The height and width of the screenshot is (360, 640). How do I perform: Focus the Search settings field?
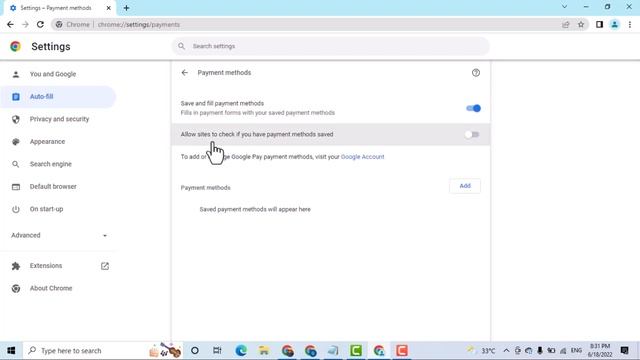click(331, 46)
